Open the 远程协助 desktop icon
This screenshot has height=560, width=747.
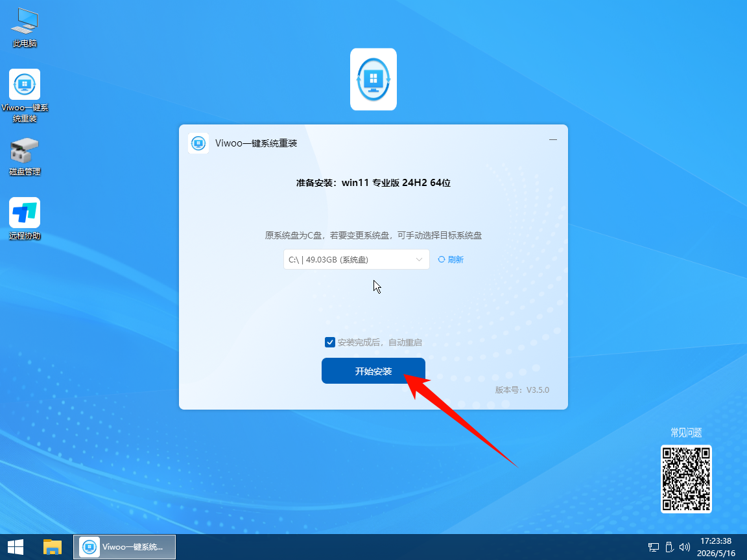tap(25, 219)
